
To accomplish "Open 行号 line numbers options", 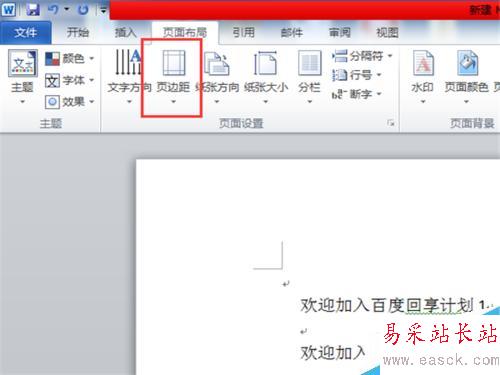I will pyautogui.click(x=357, y=75).
